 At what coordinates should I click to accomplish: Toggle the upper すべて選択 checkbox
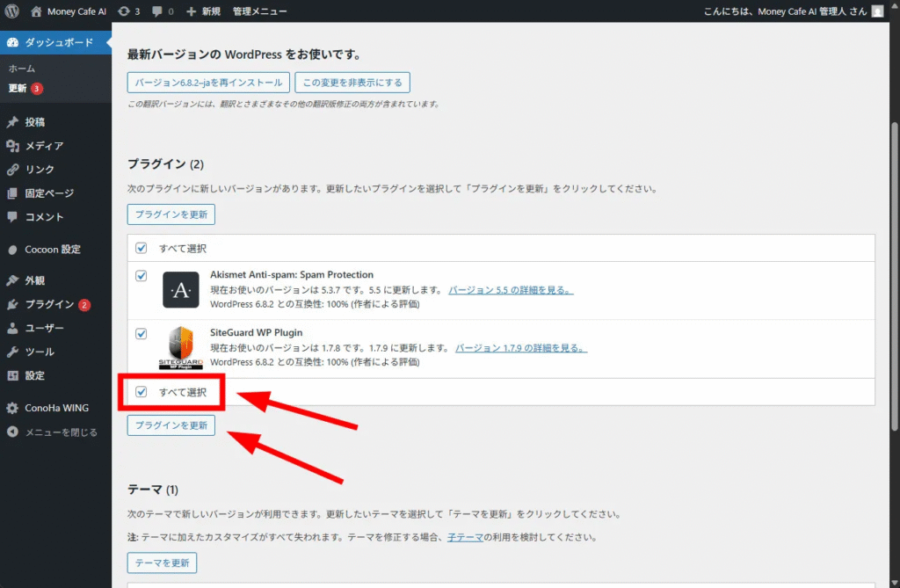coord(142,248)
